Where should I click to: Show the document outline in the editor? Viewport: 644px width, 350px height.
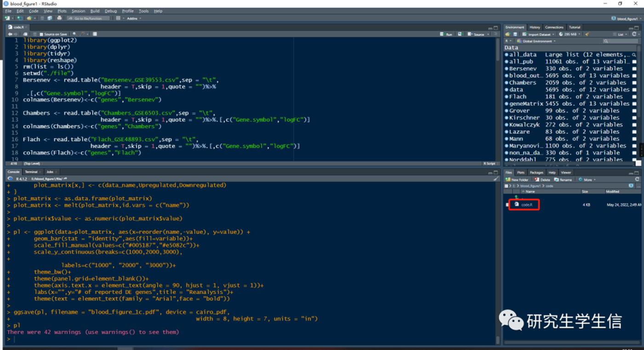point(496,34)
